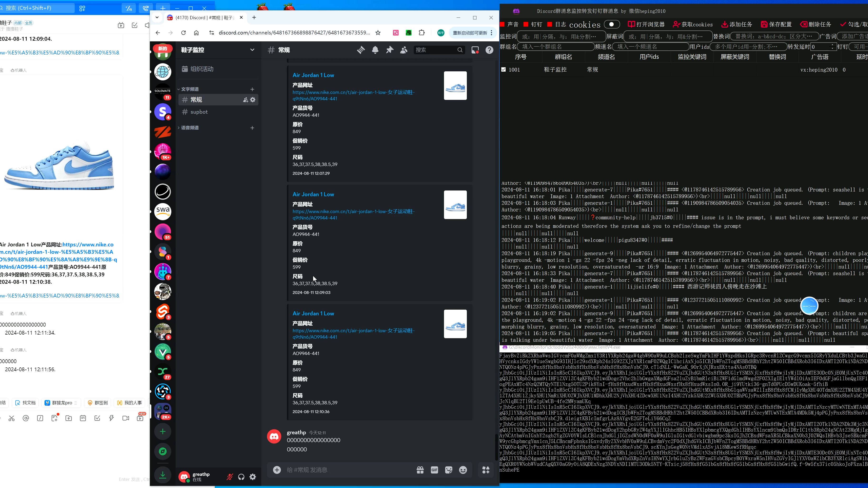Click 添加任务 button
Image resolution: width=868 pixels, height=488 pixels.
[737, 24]
